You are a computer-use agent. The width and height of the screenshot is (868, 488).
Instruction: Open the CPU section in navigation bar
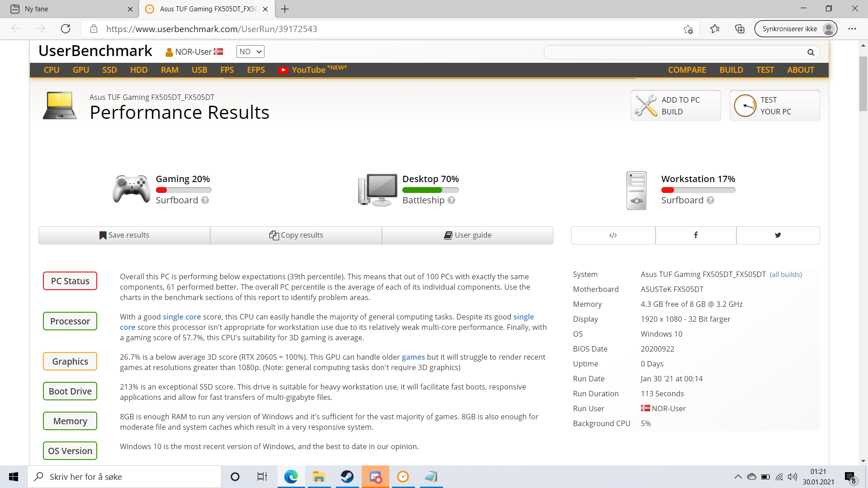[x=52, y=70]
